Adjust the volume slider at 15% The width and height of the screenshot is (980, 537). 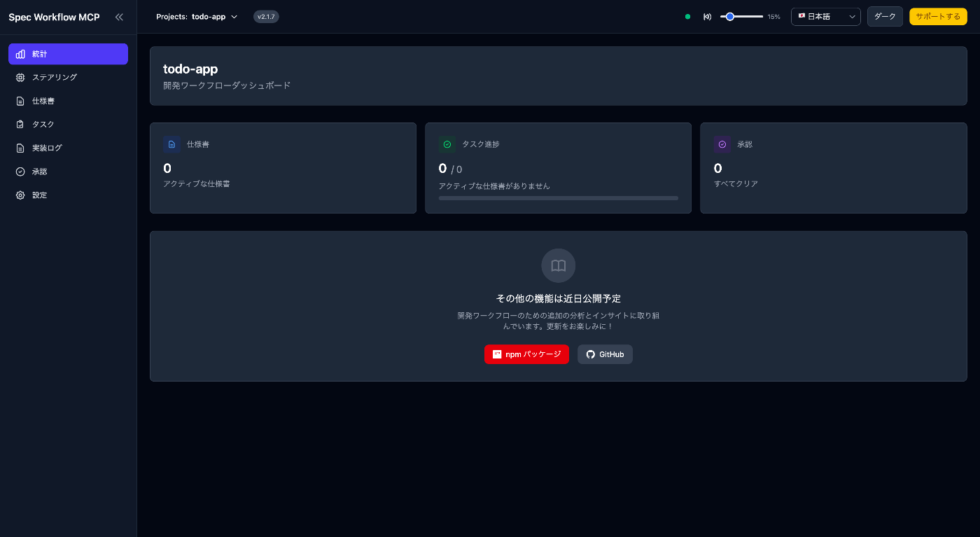[x=741, y=17]
